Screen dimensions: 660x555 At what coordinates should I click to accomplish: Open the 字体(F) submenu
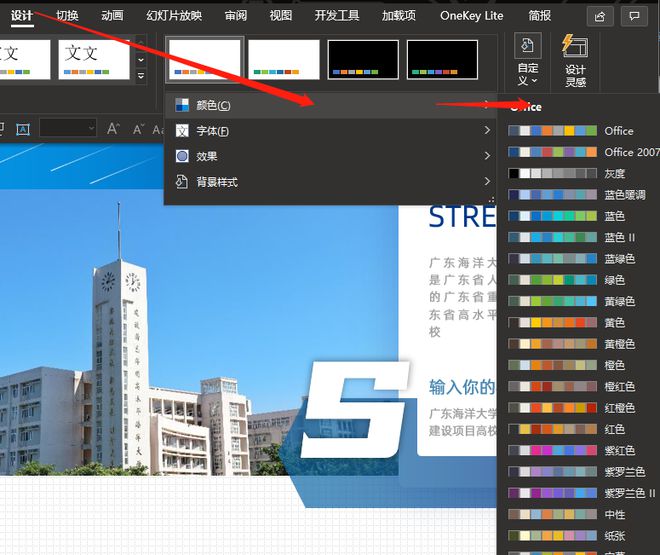coord(330,131)
